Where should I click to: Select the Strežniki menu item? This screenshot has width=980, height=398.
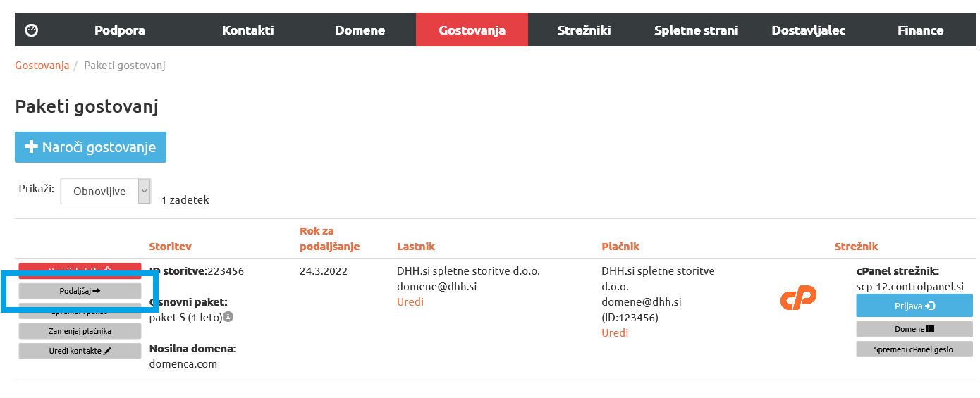[x=584, y=30]
